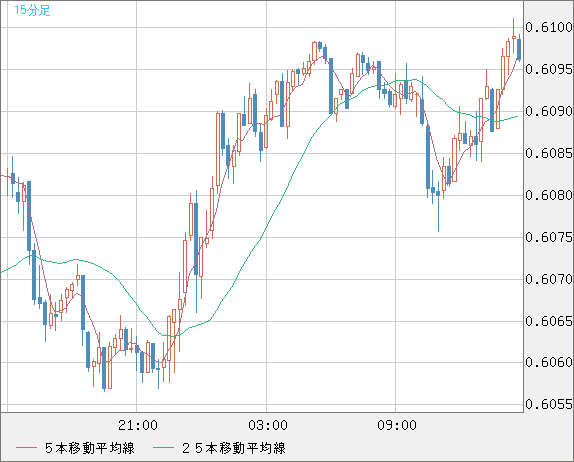Click the 0.6055 price axis label
Screen dimensions: 574x462
pos(549,405)
